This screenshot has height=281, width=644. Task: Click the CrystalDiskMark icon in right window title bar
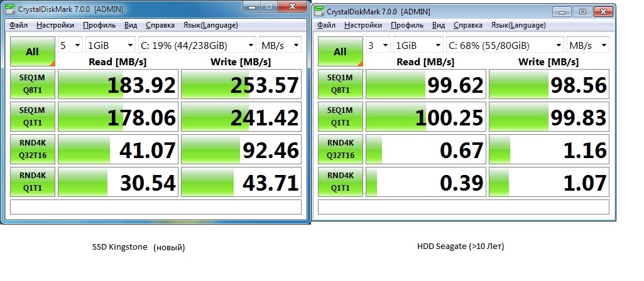320,11
